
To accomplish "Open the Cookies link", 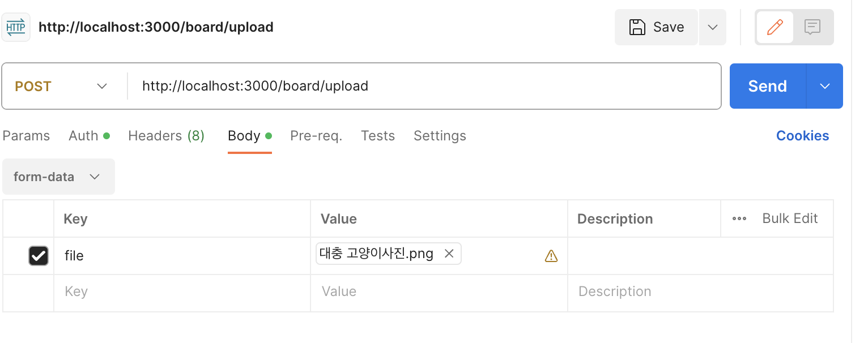I will click(802, 136).
